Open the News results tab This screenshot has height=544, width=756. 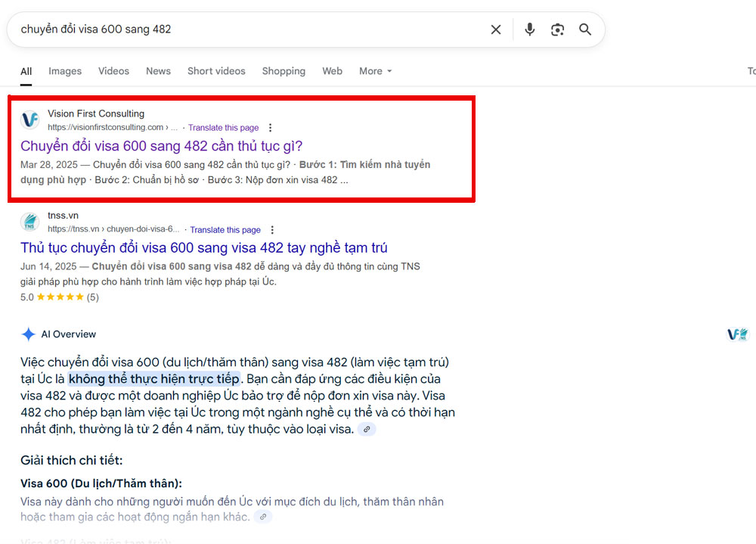(158, 71)
